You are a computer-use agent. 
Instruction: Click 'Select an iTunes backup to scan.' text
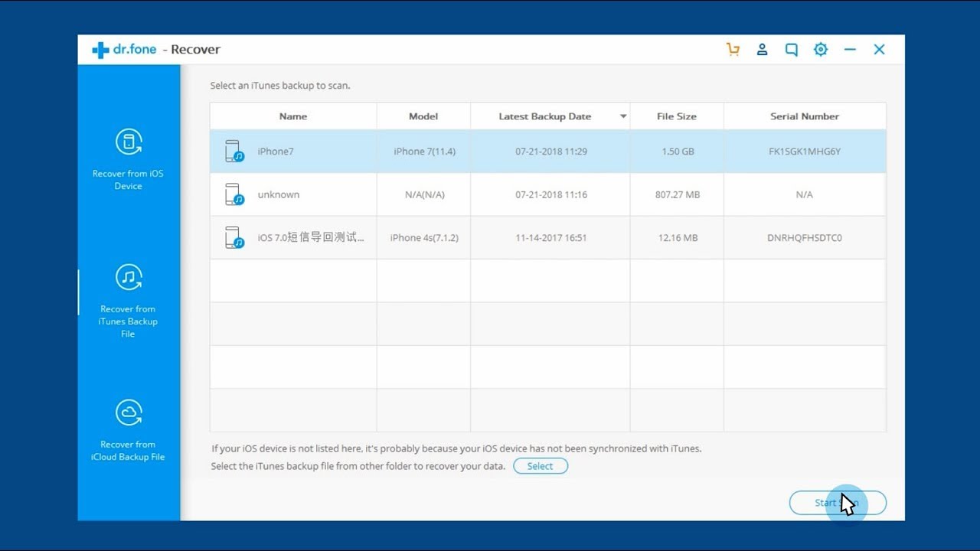click(280, 86)
